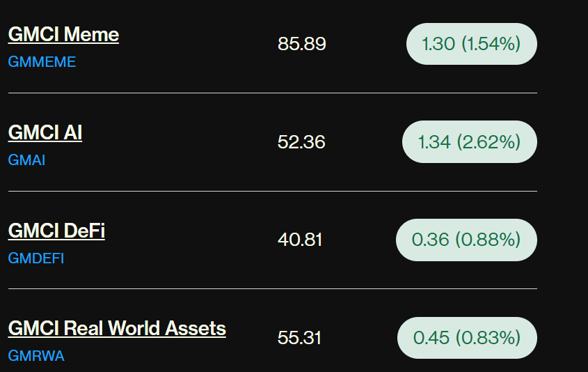Image resolution: width=588 pixels, height=372 pixels.
Task: Open the GMCI Real World Assets link
Action: coord(117,328)
